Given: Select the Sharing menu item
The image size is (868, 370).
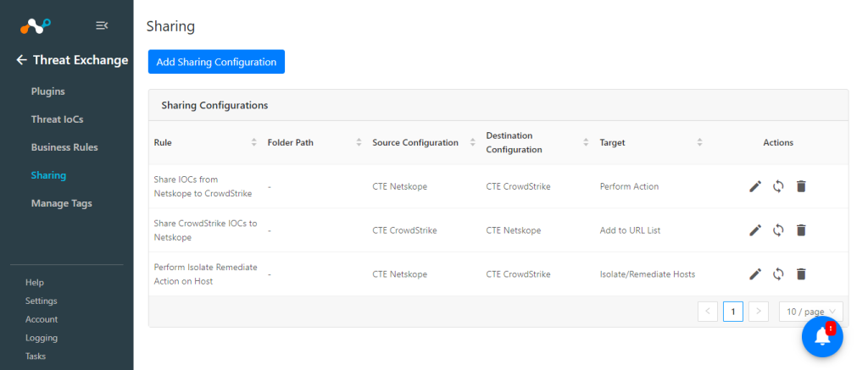Looking at the screenshot, I should coord(48,175).
